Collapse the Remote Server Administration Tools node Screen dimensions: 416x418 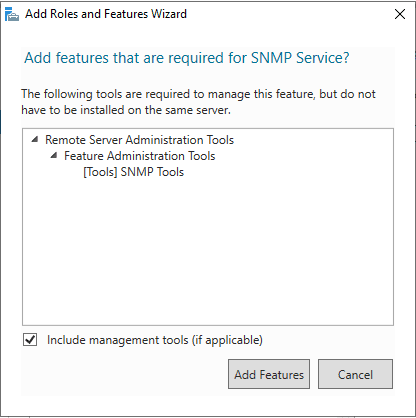pos(35,139)
